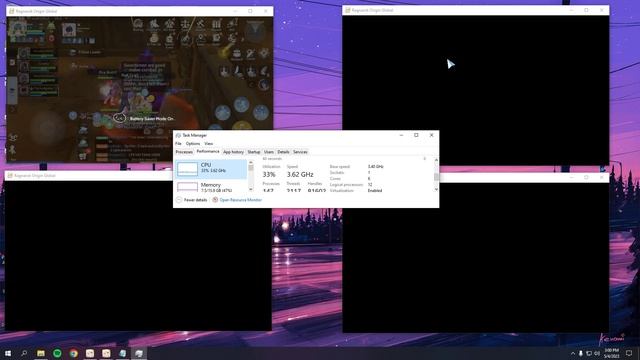The height and width of the screenshot is (360, 640).
Task: Click the Battery Saver Mode On icon
Action: pos(119,118)
